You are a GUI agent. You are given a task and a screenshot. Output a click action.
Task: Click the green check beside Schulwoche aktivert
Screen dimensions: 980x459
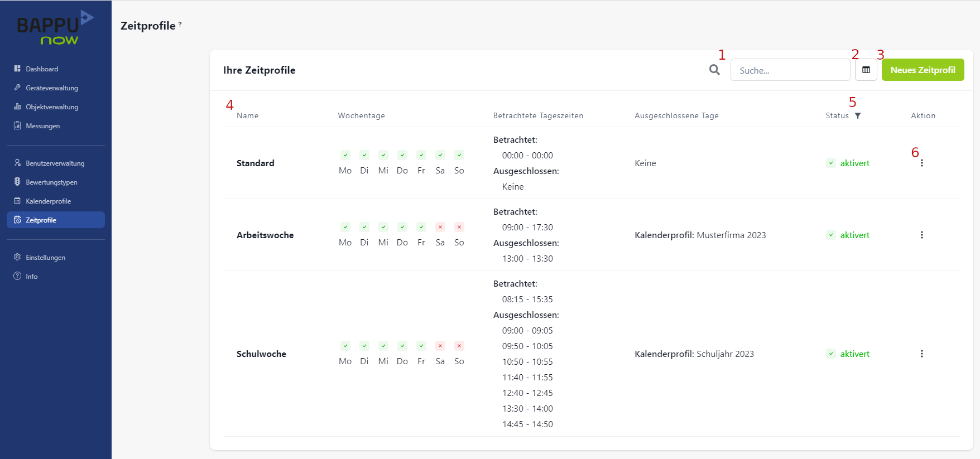click(831, 354)
